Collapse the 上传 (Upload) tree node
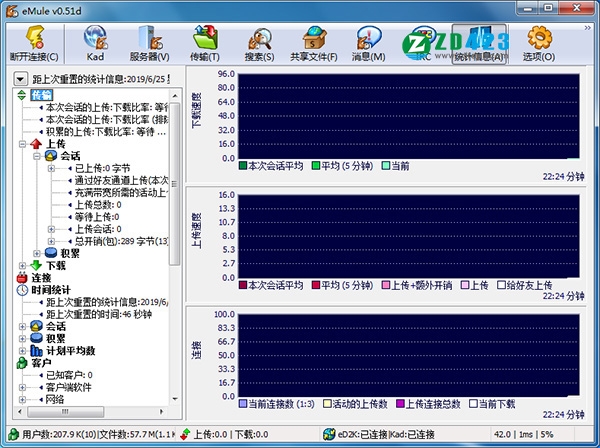Screen dimensions: 600x448 click(23, 144)
